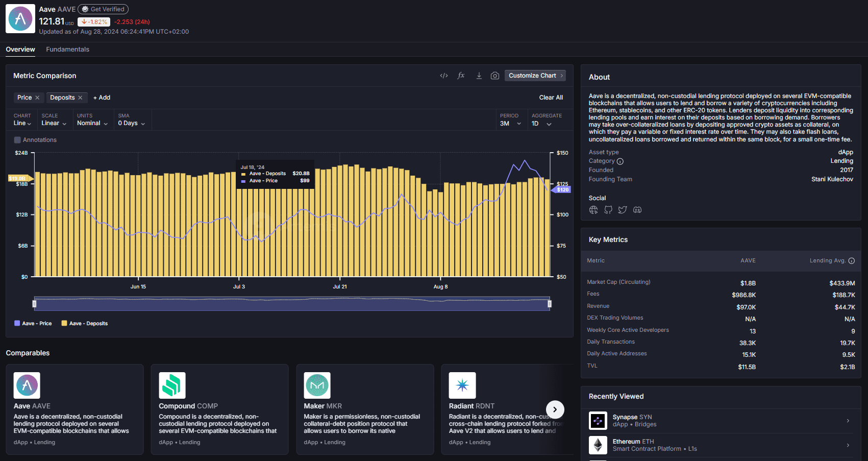Viewport: 868px width, 461px height.
Task: Open the Aave Discord icon
Action: tap(637, 210)
